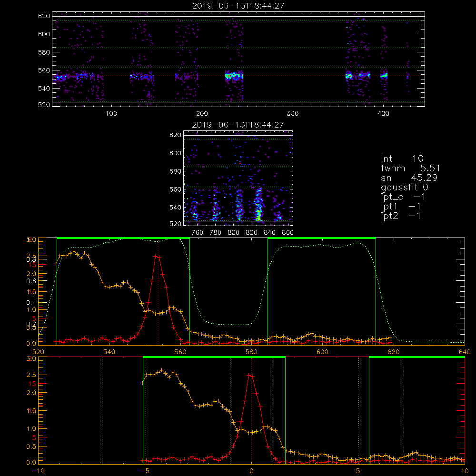This screenshot has height=476, width=476.
Task: Select the "fwhm 5.51" readout
Action: click(x=410, y=168)
